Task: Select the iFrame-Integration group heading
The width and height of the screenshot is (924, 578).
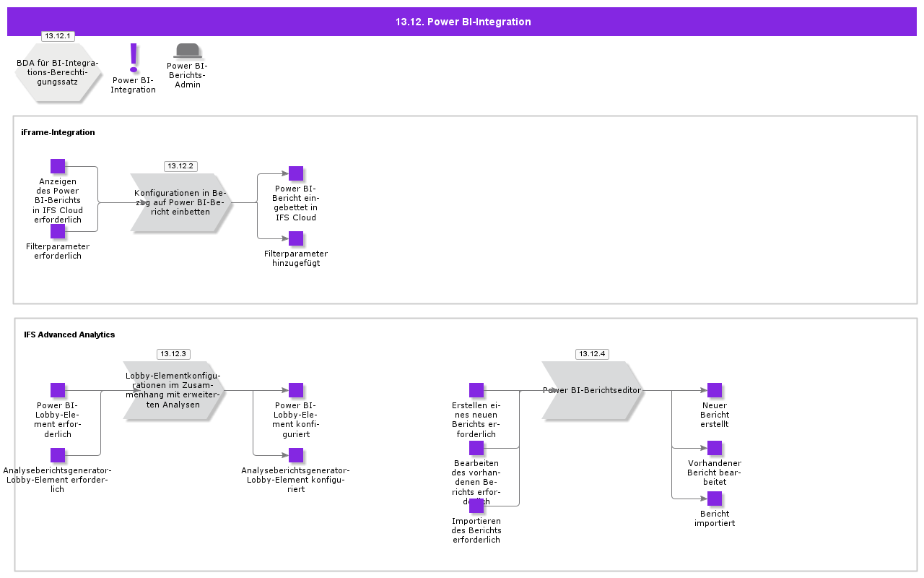Action: [58, 132]
